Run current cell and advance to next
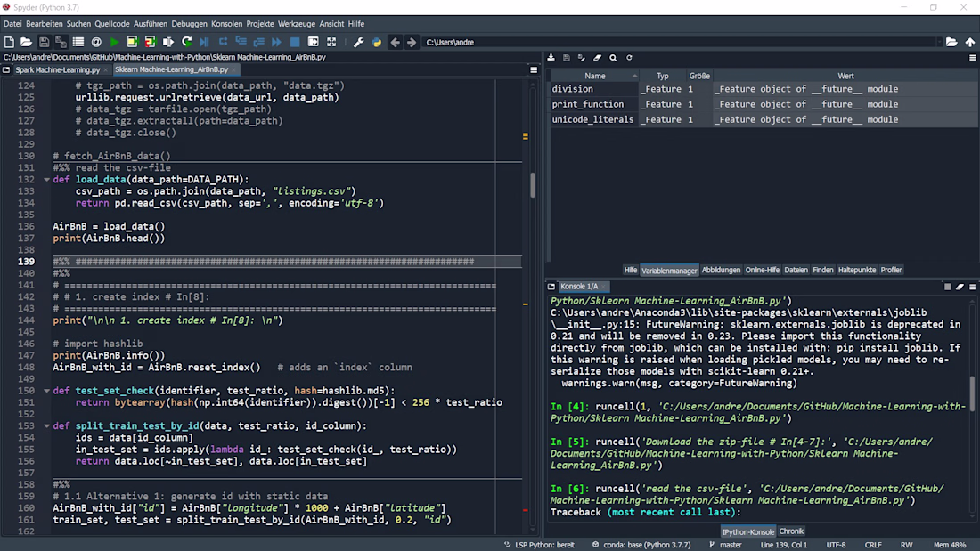The height and width of the screenshot is (551, 980). pos(150,42)
